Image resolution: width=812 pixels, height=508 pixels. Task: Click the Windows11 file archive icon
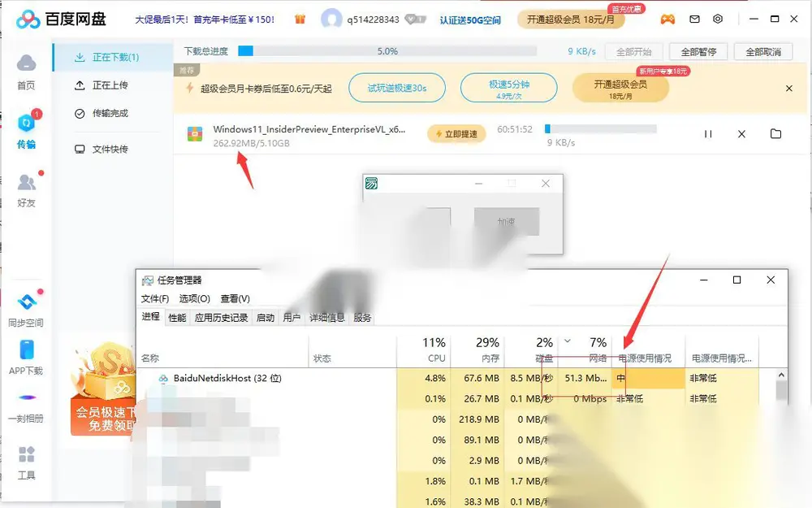coord(195,134)
